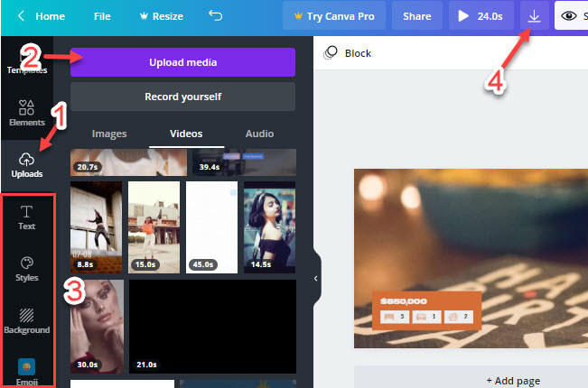The image size is (588, 388).
Task: Open the Resize option with crown
Action: tap(162, 16)
